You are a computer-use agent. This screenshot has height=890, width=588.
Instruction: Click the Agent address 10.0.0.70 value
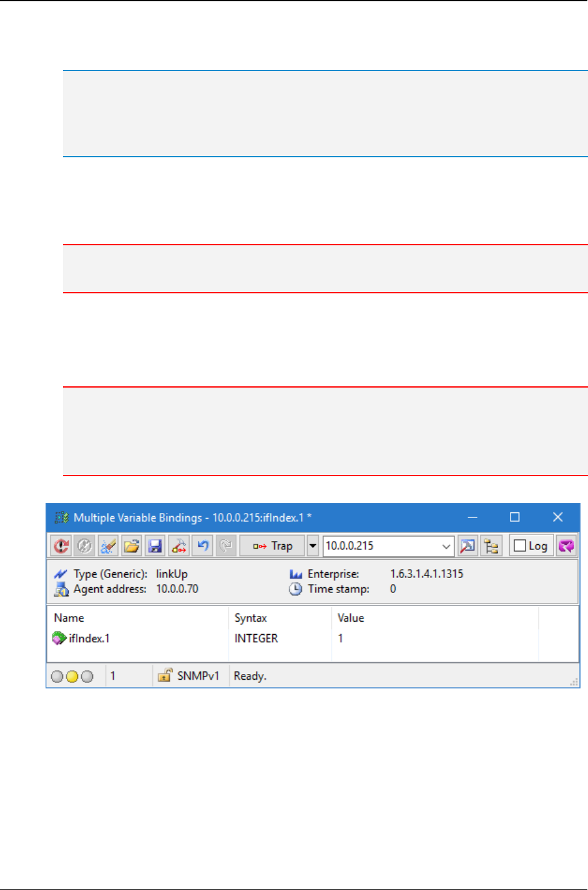[x=177, y=589]
